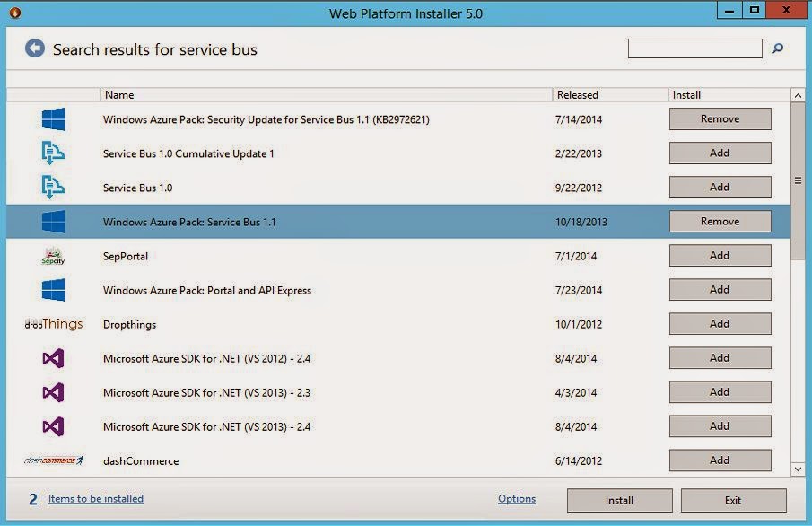Click the Web Platform Installer title bar icon
This screenshot has width=812, height=526.
pyautogui.click(x=15, y=12)
